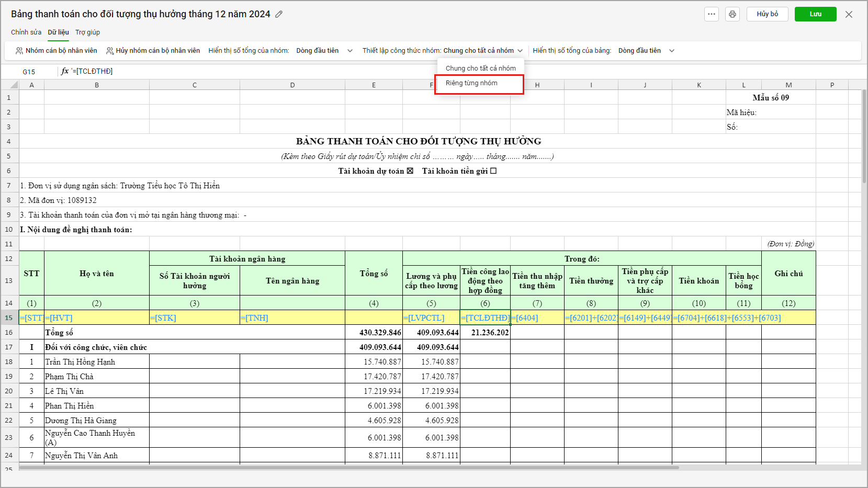868x488 pixels.
Task: Tick the 'Tài khoản dự toán' checkbox
Action: pyautogui.click(x=410, y=171)
